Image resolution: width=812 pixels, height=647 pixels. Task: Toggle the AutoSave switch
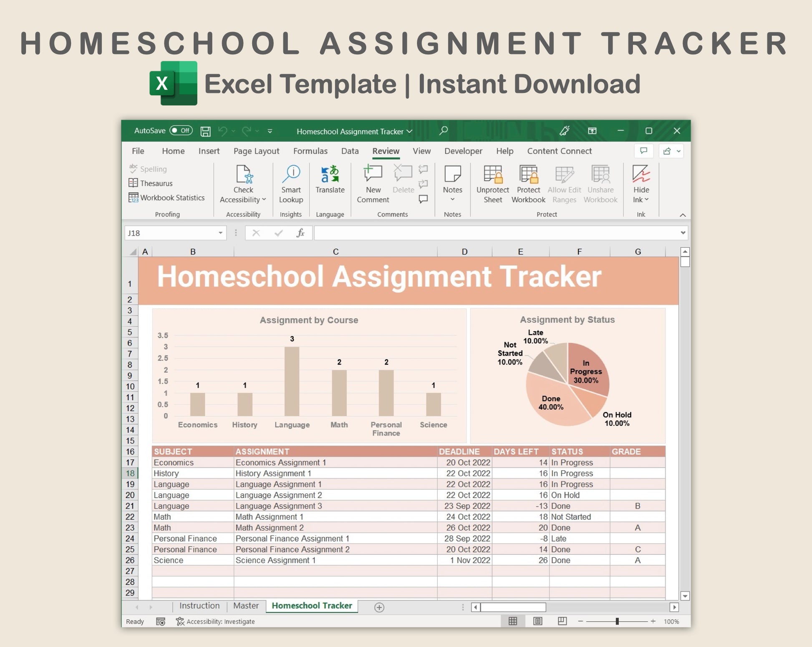(181, 131)
